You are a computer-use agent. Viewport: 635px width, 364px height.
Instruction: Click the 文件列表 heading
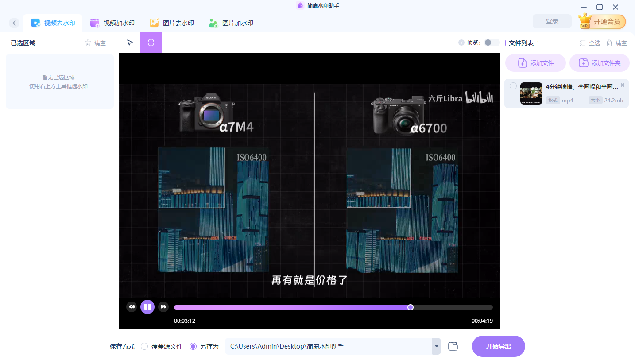point(521,43)
